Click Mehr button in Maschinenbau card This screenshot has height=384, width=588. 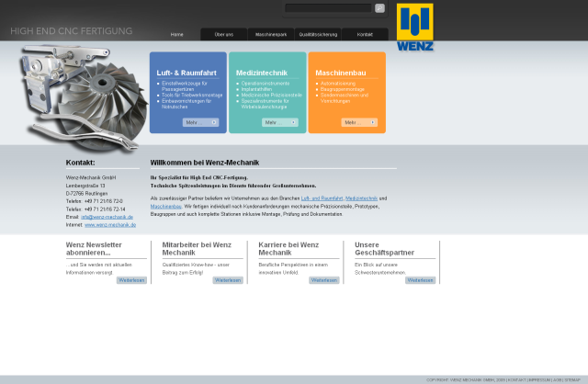[x=359, y=122]
